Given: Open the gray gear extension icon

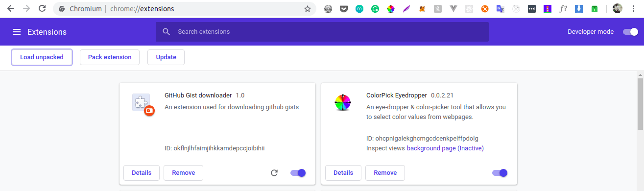Looking at the screenshot, I should point(328,9).
